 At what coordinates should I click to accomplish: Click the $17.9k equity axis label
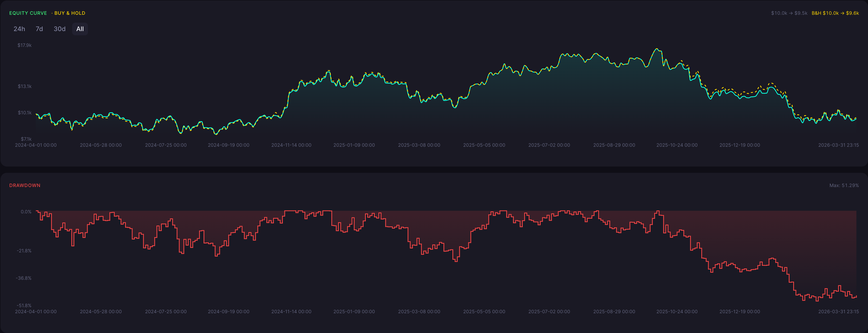pos(24,45)
